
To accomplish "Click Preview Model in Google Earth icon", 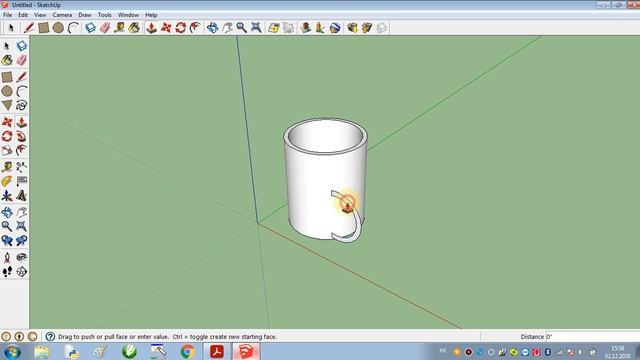I will 335,28.
